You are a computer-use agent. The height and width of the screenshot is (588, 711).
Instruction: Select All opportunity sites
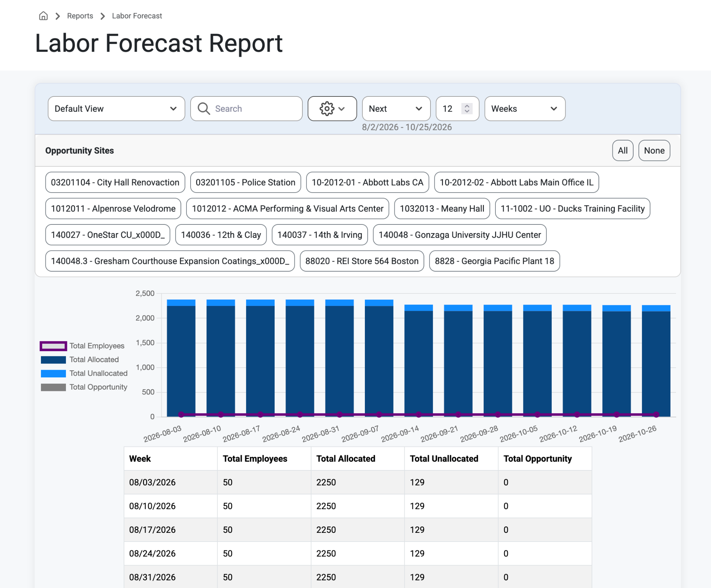tap(622, 151)
